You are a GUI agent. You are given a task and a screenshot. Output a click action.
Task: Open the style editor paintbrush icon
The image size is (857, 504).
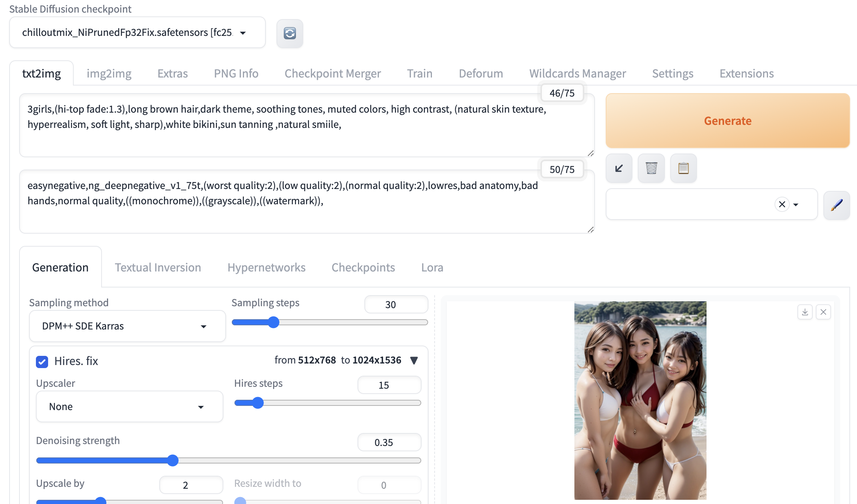836,205
